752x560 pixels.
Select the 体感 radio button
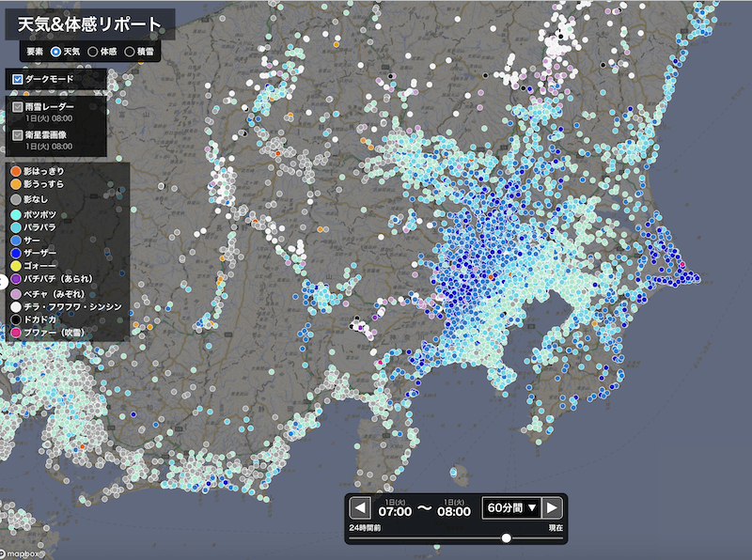coord(92,51)
